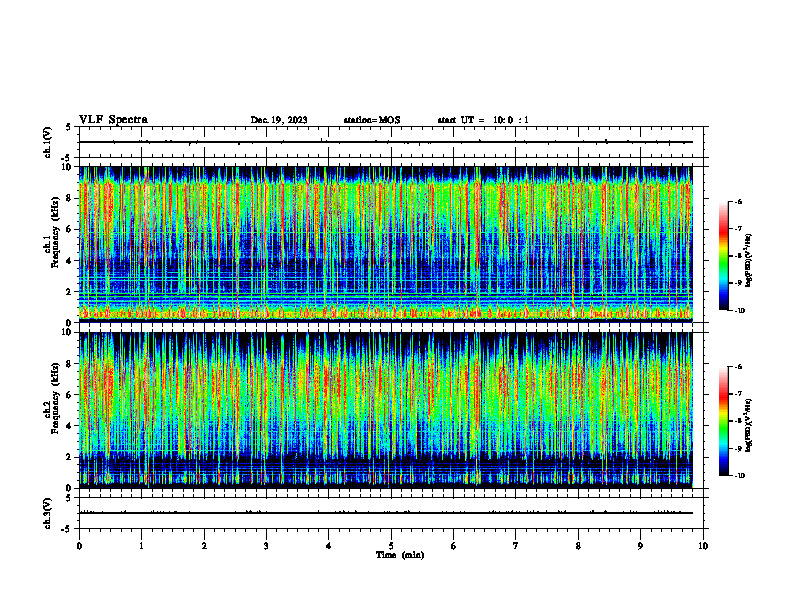Click the "-6" value on ch.2 colorbar
The height and width of the screenshot is (612, 792).
pos(739,367)
